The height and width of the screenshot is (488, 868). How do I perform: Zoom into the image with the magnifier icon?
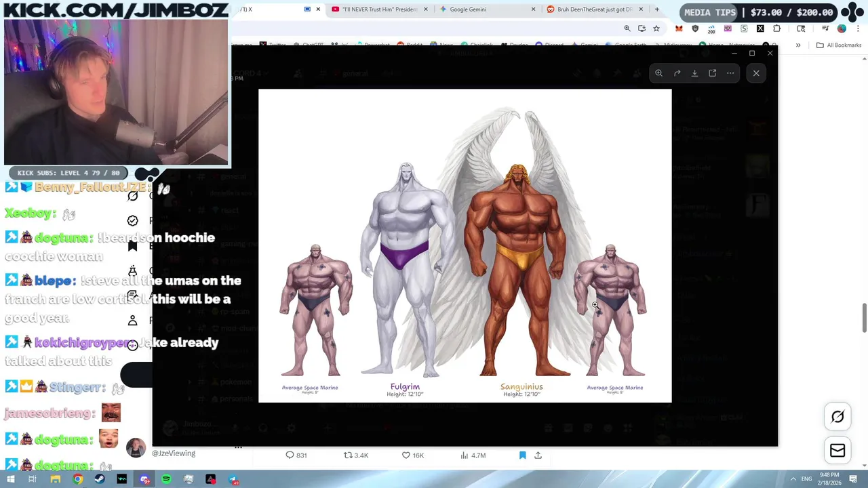coord(658,73)
